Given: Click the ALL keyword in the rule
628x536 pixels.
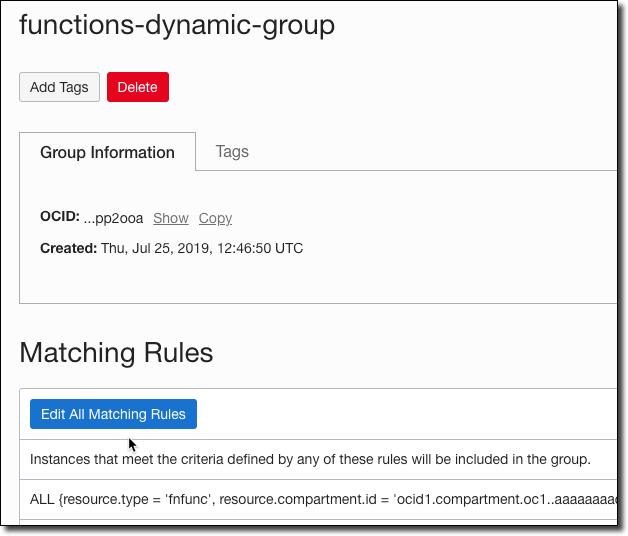Looking at the screenshot, I should click(42, 497).
